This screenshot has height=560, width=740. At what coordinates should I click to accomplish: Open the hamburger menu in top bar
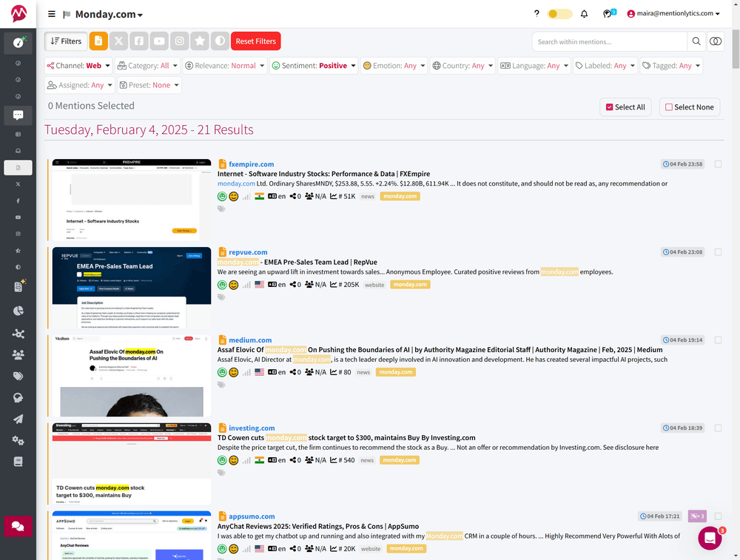52,14
